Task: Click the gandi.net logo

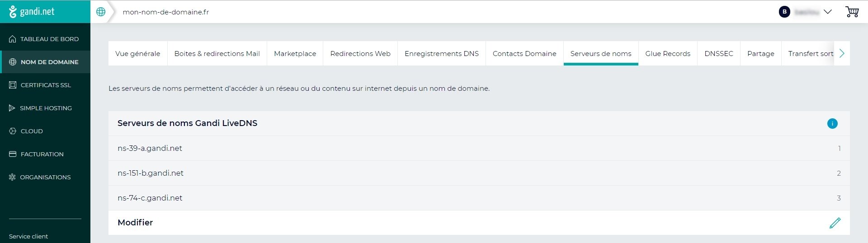Action: click(32, 12)
